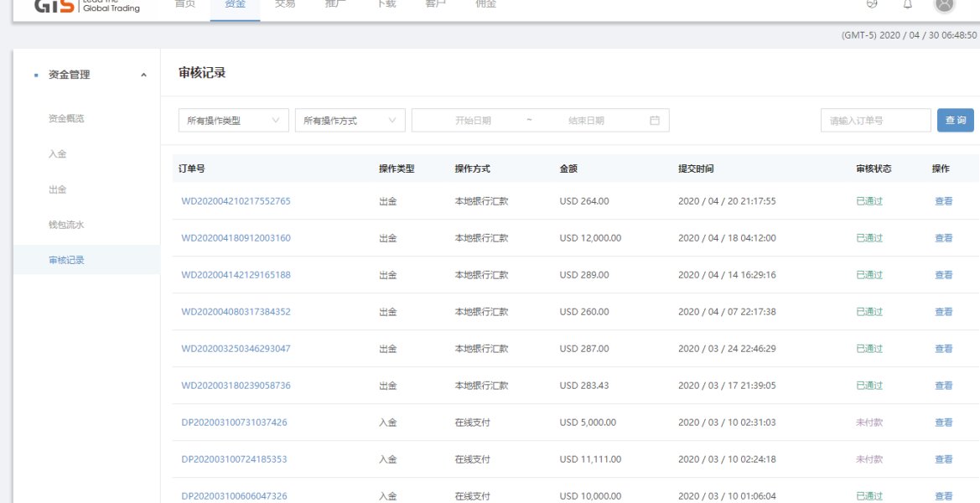Click the 订单号 column header

pyautogui.click(x=192, y=169)
